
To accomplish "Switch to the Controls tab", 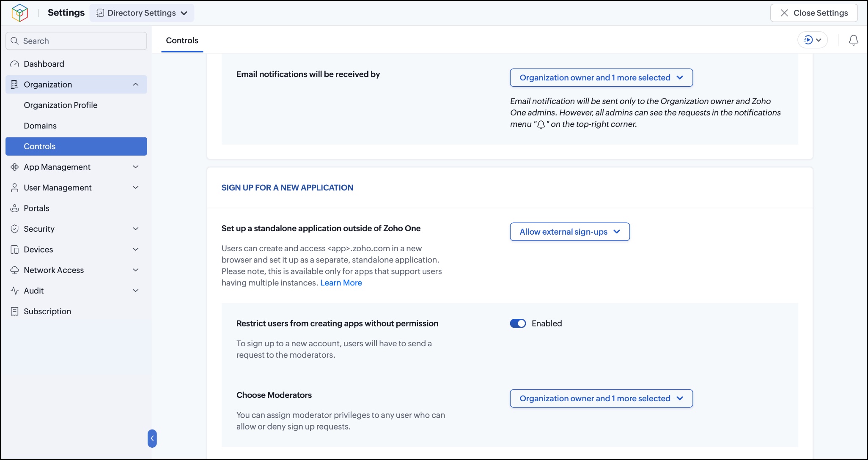I will (x=182, y=41).
